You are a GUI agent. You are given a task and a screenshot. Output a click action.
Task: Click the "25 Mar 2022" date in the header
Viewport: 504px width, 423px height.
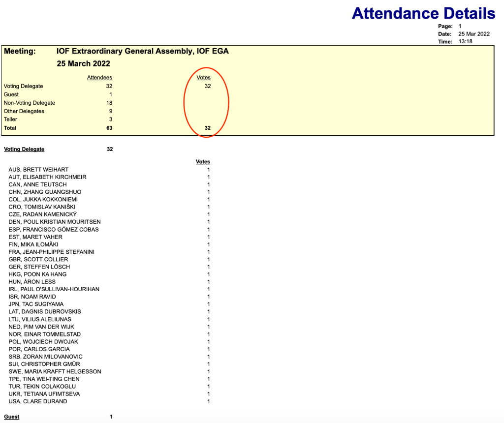(473, 34)
